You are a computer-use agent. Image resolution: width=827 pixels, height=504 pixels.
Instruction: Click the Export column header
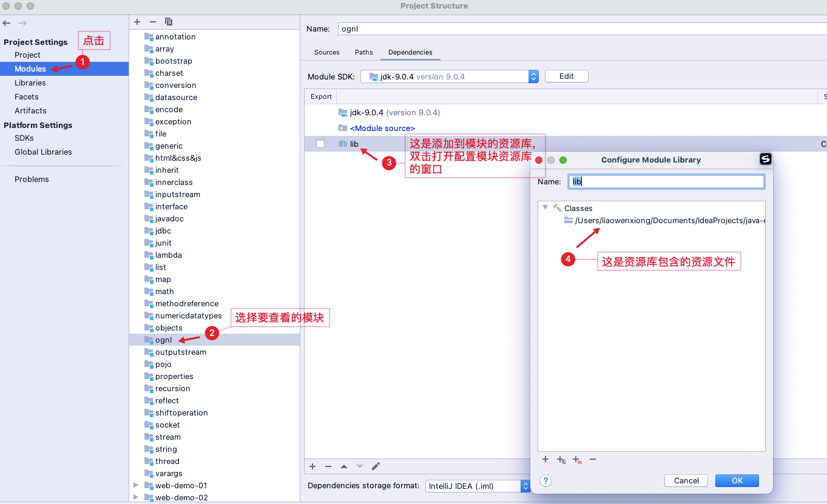tap(321, 96)
